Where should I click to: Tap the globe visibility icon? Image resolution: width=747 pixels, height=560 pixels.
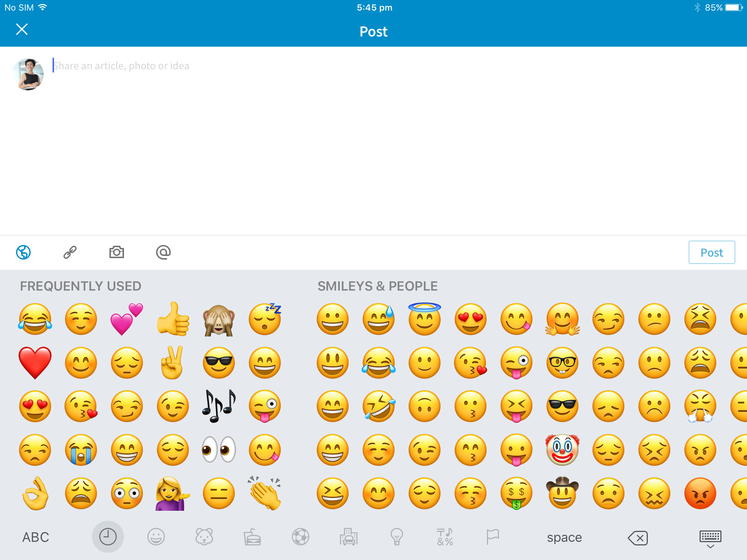click(x=23, y=252)
